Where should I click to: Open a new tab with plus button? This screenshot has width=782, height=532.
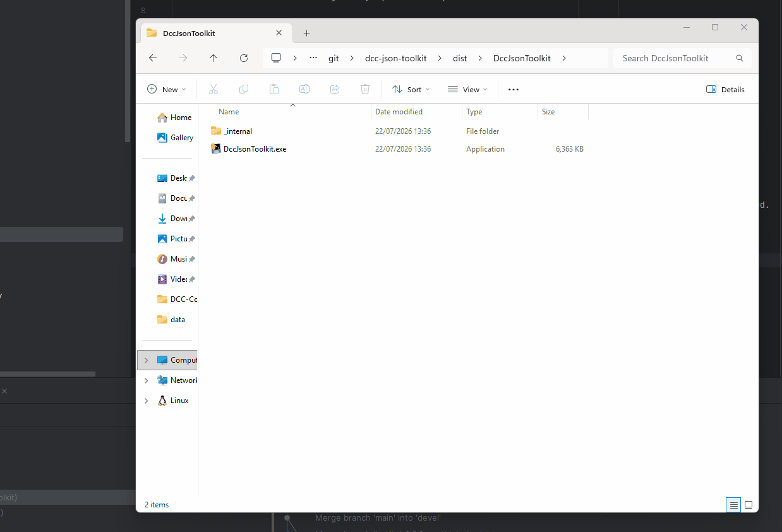[x=307, y=33]
